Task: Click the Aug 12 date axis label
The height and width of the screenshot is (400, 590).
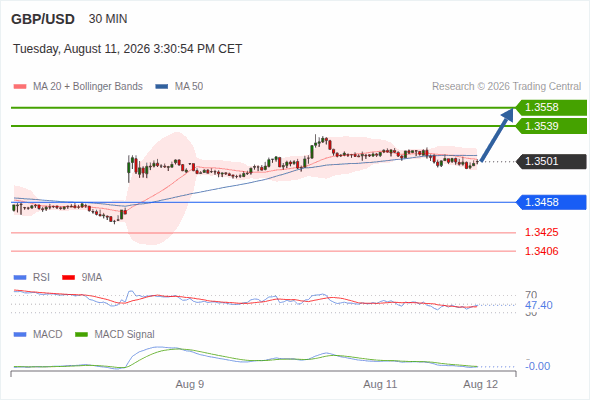Action: (x=481, y=385)
